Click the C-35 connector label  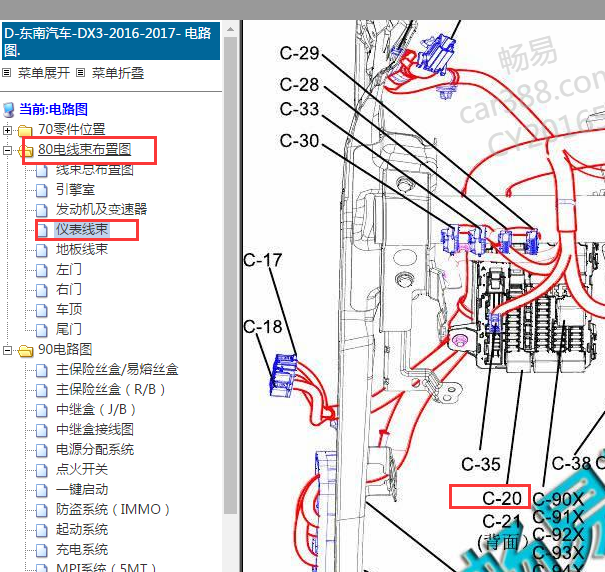pos(481,464)
